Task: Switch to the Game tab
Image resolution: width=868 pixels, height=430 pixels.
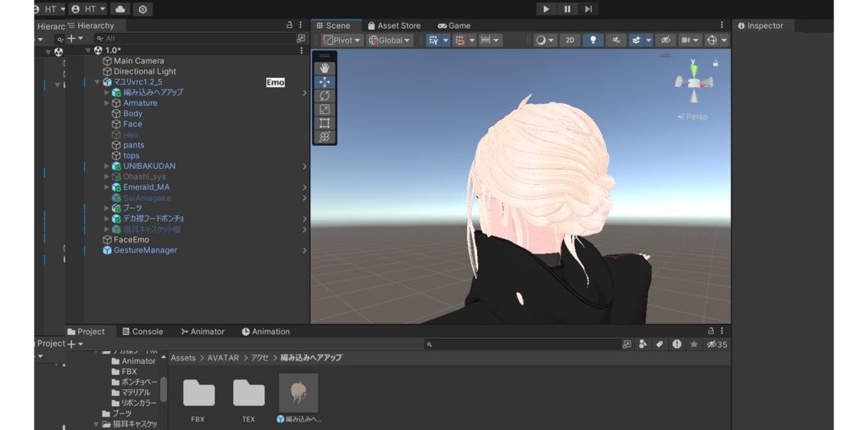Action: tap(454, 25)
